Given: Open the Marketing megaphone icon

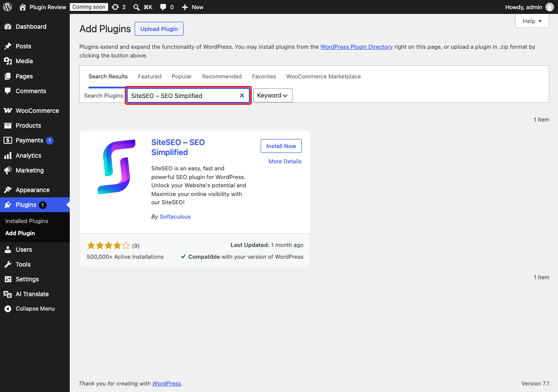Looking at the screenshot, I should tap(8, 170).
